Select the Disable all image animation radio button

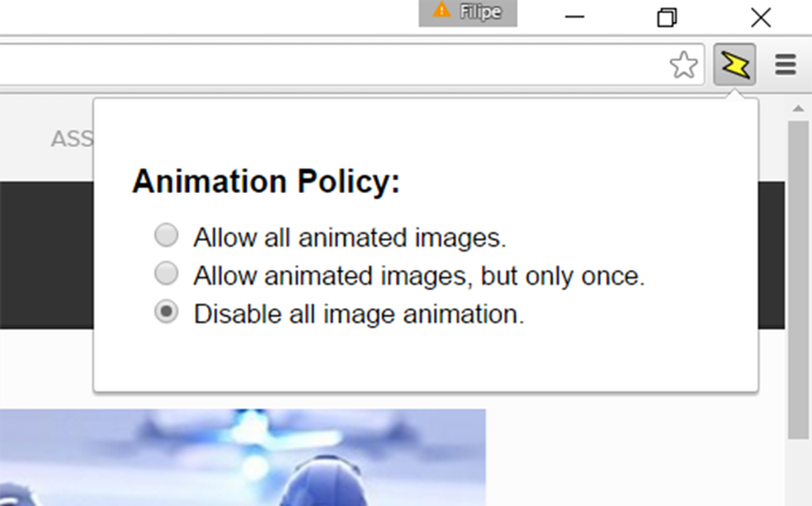[166, 312]
